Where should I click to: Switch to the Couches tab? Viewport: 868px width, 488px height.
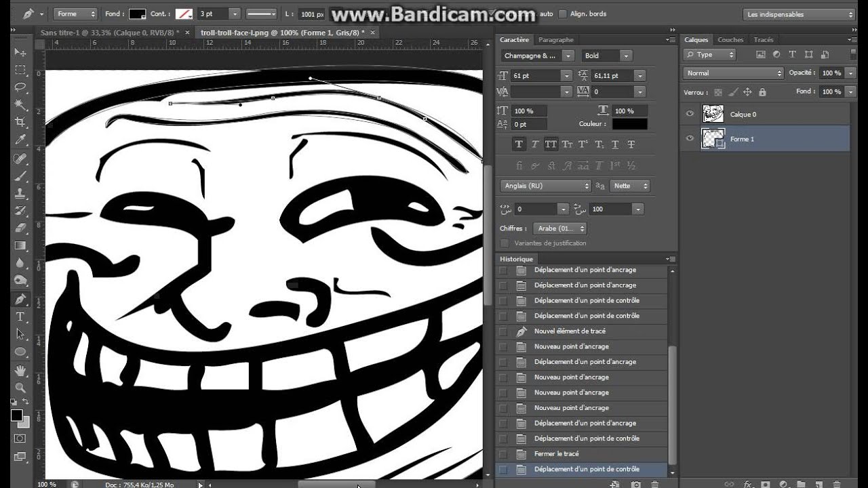pyautogui.click(x=730, y=39)
